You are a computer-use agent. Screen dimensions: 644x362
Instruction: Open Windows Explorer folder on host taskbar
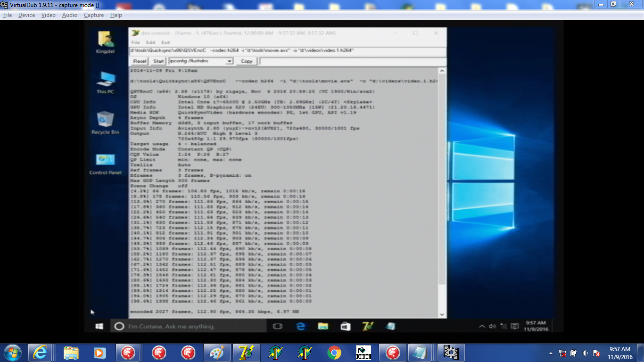71,353
